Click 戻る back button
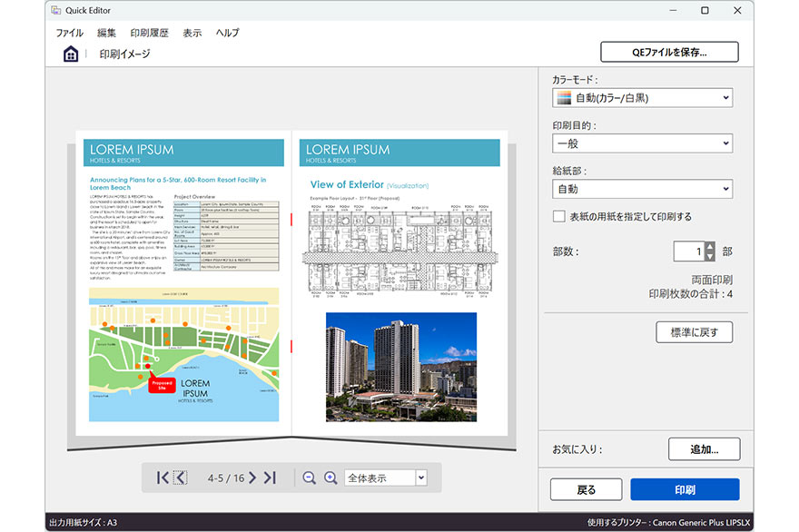The width and height of the screenshot is (799, 532). [586, 489]
